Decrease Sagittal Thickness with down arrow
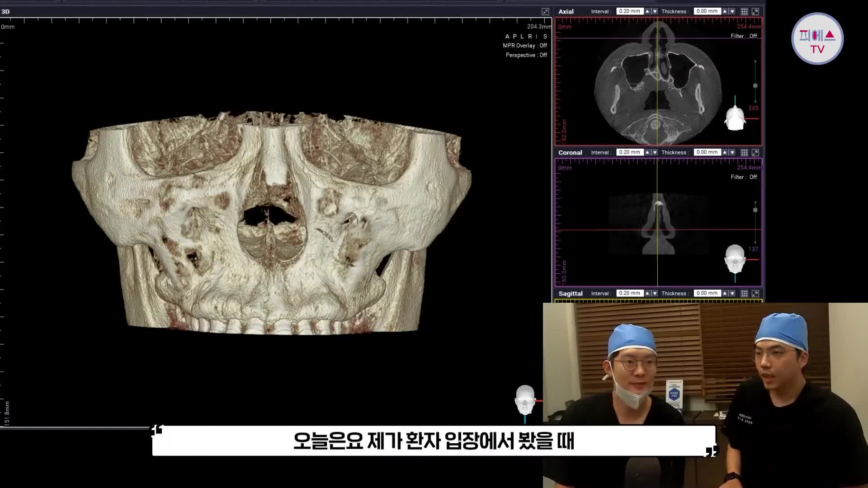This screenshot has height=488, width=868. pyautogui.click(x=732, y=293)
